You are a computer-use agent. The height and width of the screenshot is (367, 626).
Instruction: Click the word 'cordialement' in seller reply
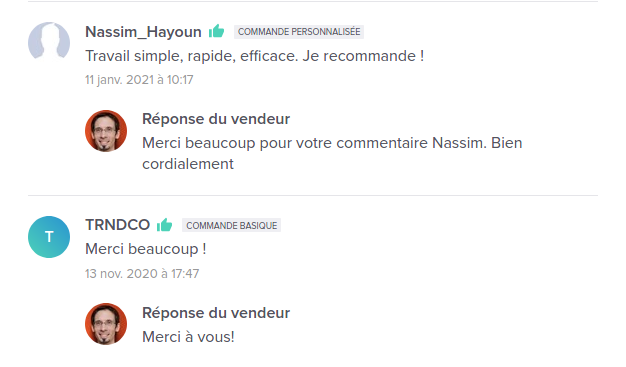click(x=188, y=164)
